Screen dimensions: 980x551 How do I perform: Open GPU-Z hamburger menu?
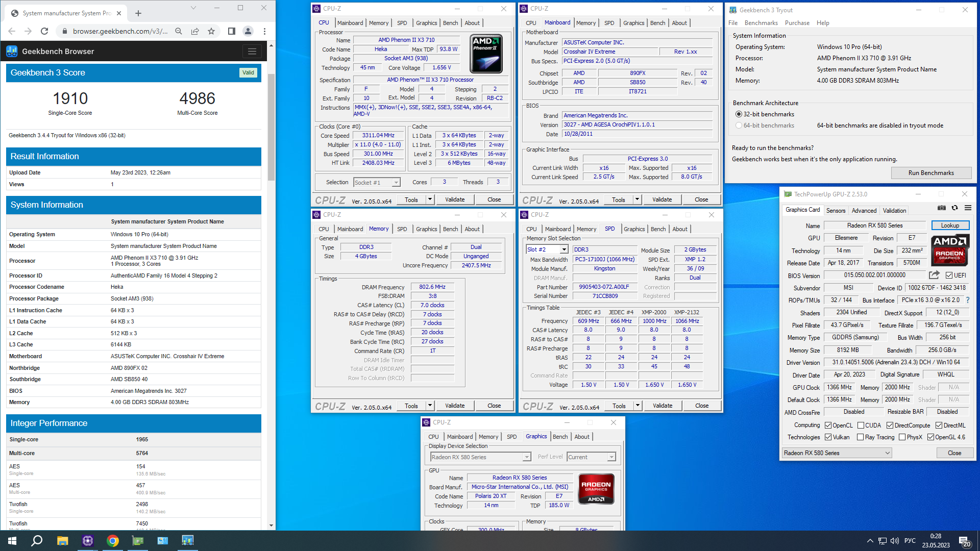[x=968, y=208]
